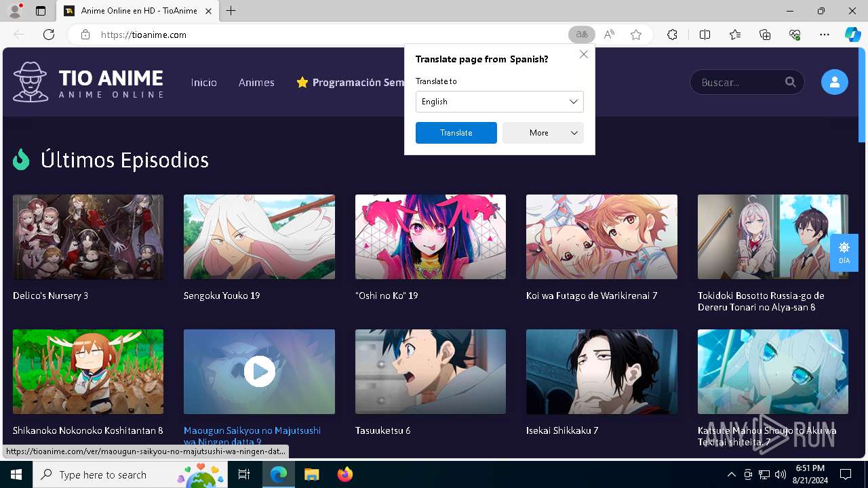This screenshot has width=868, height=488.
Task: Close the TioAnime browser tab
Action: coord(208,11)
